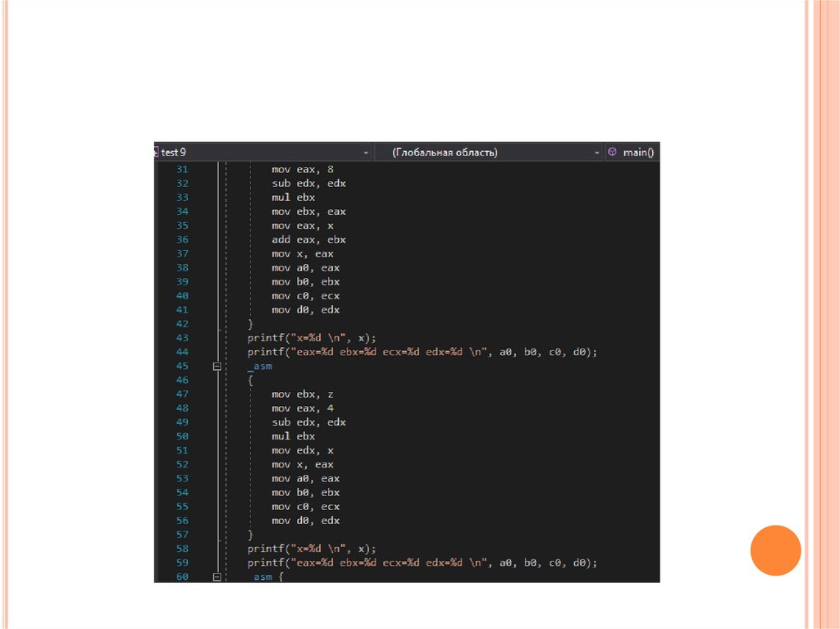
Task: Click the 'mov eax, 8' code line
Action: tap(303, 169)
